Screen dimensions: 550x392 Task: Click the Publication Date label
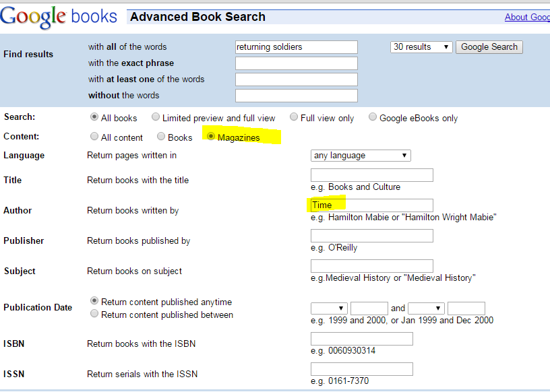(38, 308)
